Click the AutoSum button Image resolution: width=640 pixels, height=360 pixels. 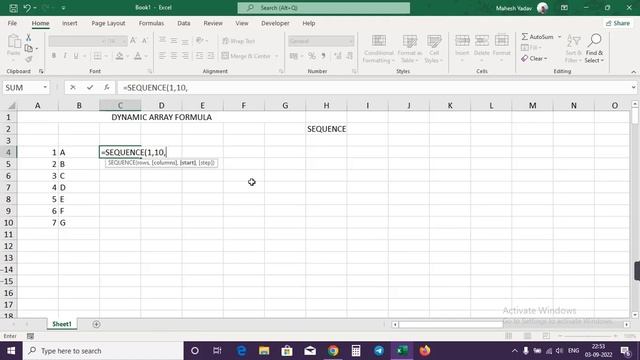click(538, 37)
